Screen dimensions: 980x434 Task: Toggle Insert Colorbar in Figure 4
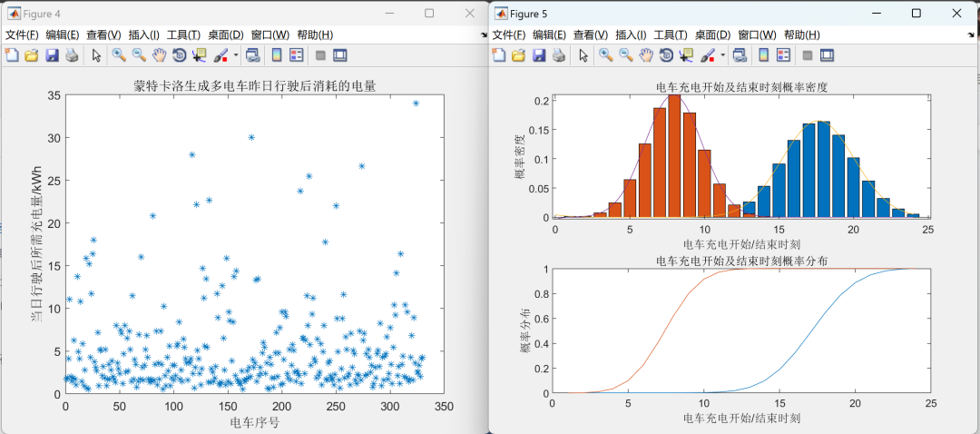pyautogui.click(x=276, y=55)
